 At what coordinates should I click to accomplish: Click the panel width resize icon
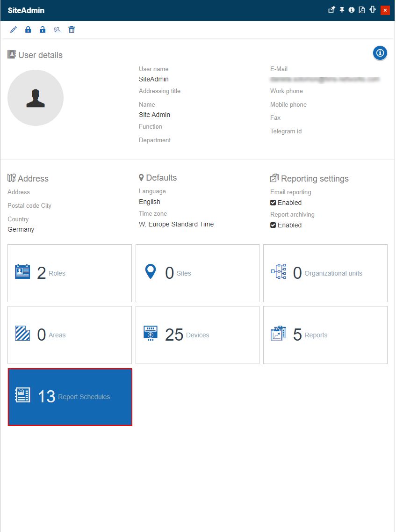coord(373,10)
